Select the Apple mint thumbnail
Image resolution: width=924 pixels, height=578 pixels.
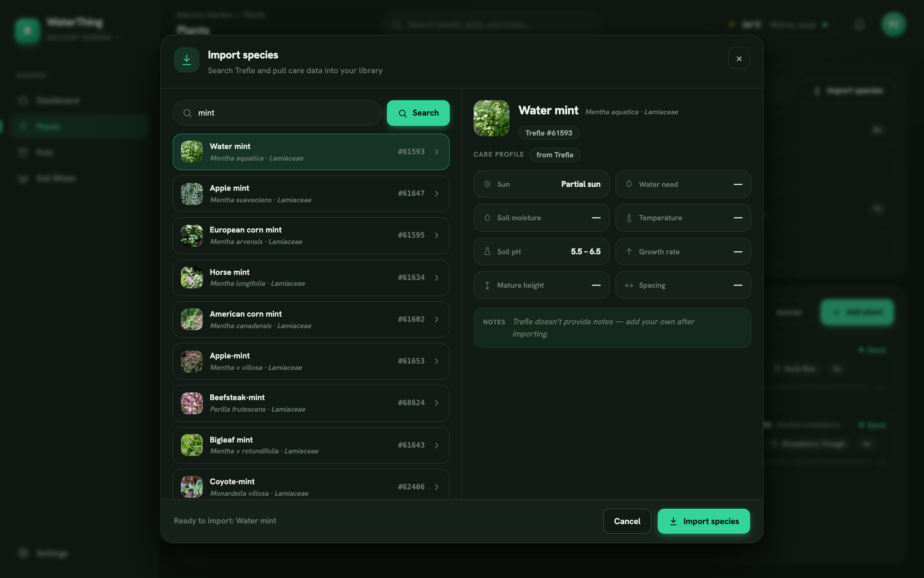tap(192, 193)
